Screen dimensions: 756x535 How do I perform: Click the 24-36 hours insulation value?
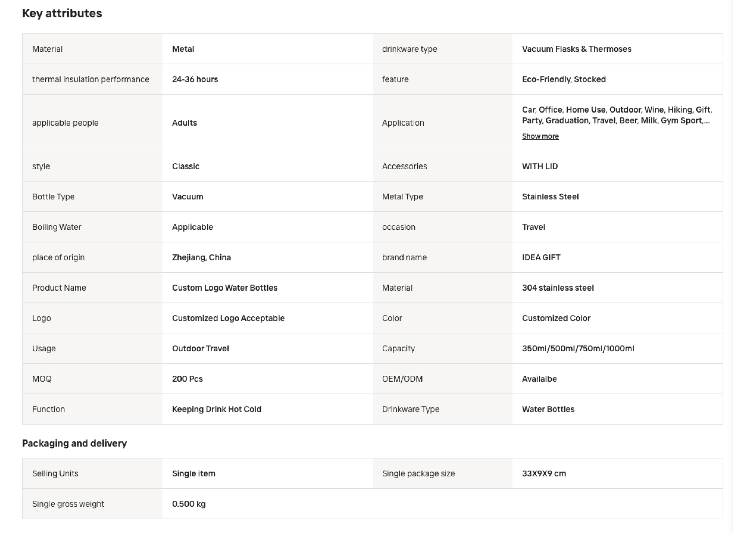[x=195, y=79]
